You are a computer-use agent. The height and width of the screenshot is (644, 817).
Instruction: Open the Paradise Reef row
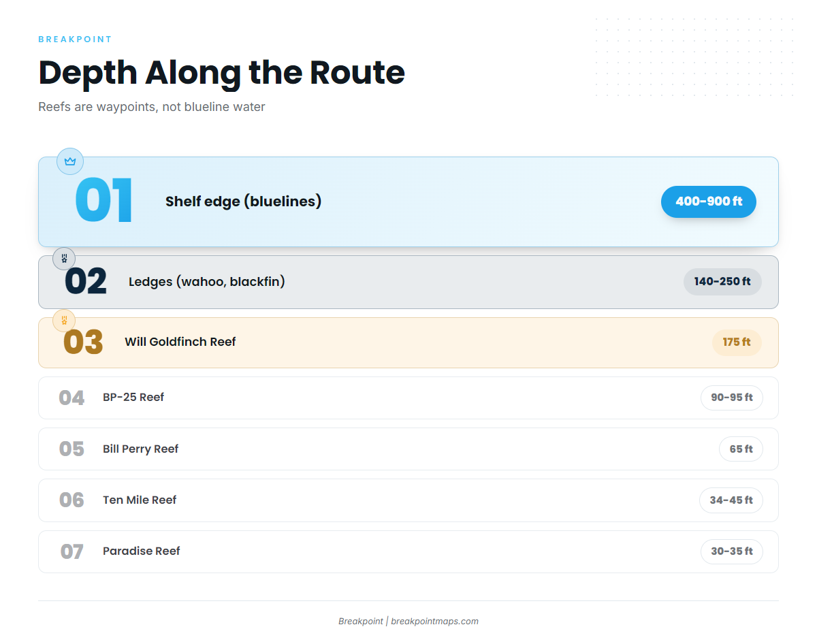[x=408, y=551]
